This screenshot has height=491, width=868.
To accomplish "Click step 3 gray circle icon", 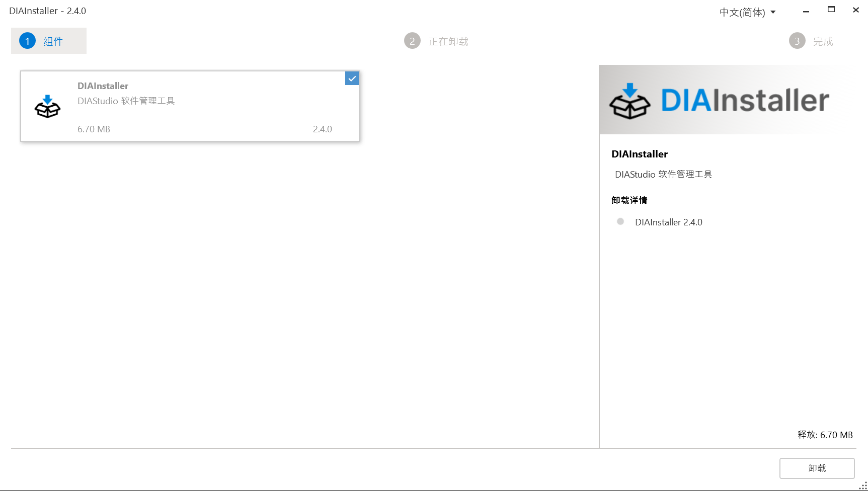I will coord(797,41).
